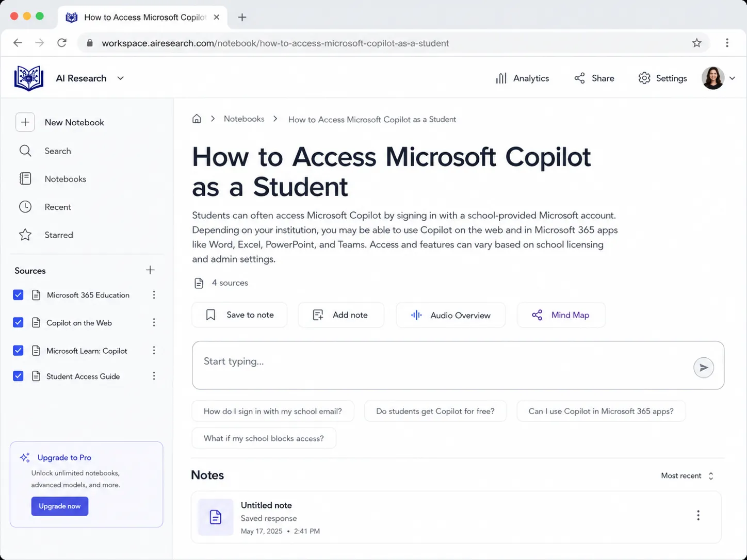This screenshot has width=747, height=560.
Task: Click the user profile avatar
Action: pyautogui.click(x=713, y=78)
